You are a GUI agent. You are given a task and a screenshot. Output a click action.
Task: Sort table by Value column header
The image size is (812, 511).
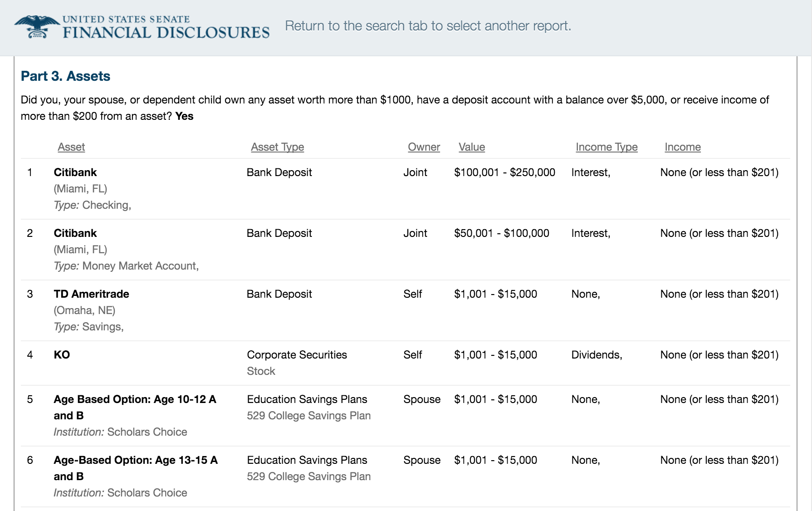[472, 147]
